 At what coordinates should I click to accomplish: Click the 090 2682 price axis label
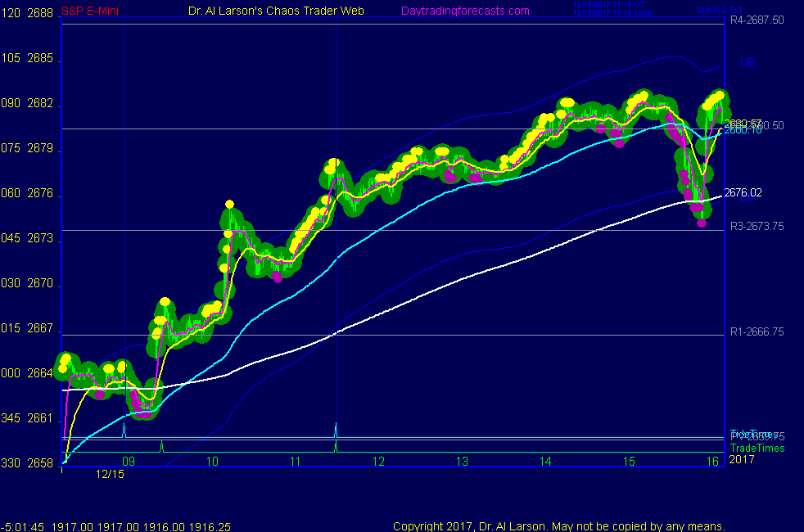[27, 103]
